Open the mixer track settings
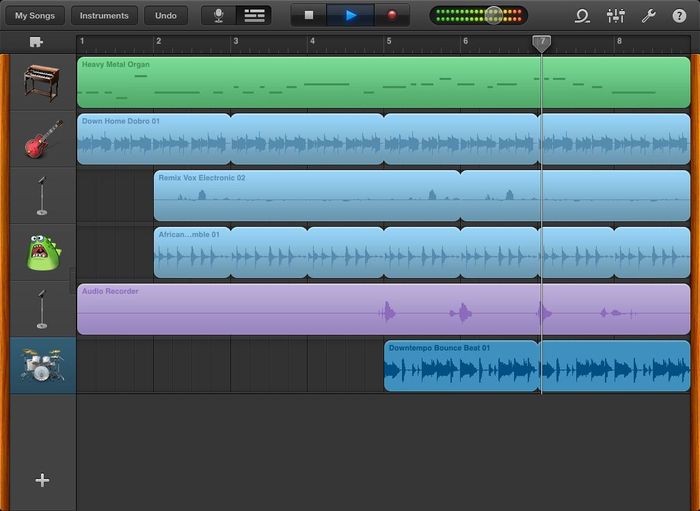 [615, 16]
